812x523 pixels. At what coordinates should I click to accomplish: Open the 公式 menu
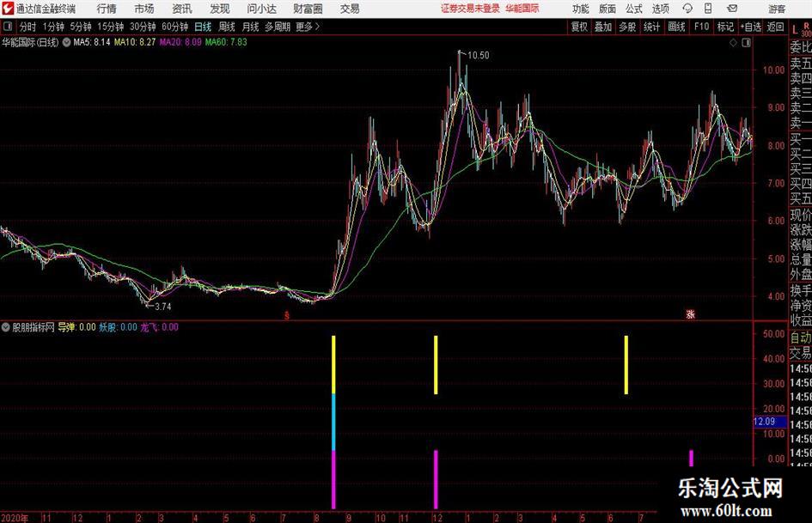point(634,9)
